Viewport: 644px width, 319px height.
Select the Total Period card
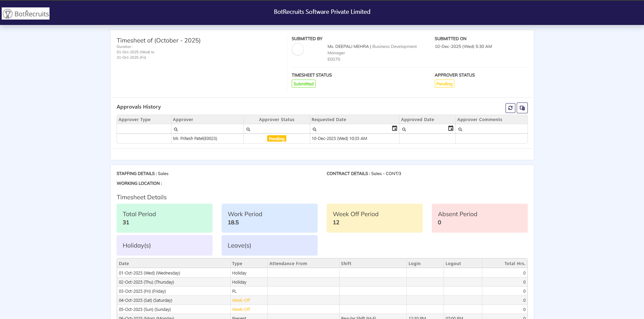[164, 218]
